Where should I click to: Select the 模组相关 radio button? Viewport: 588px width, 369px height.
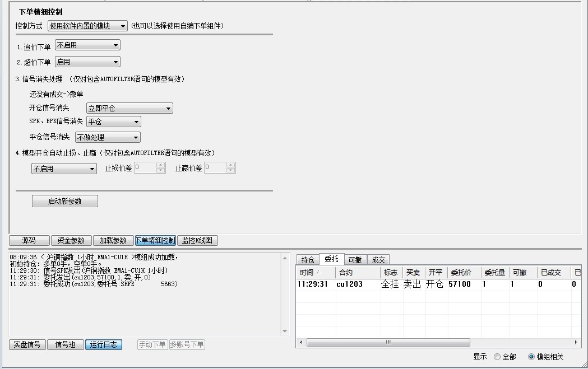[x=531, y=357]
